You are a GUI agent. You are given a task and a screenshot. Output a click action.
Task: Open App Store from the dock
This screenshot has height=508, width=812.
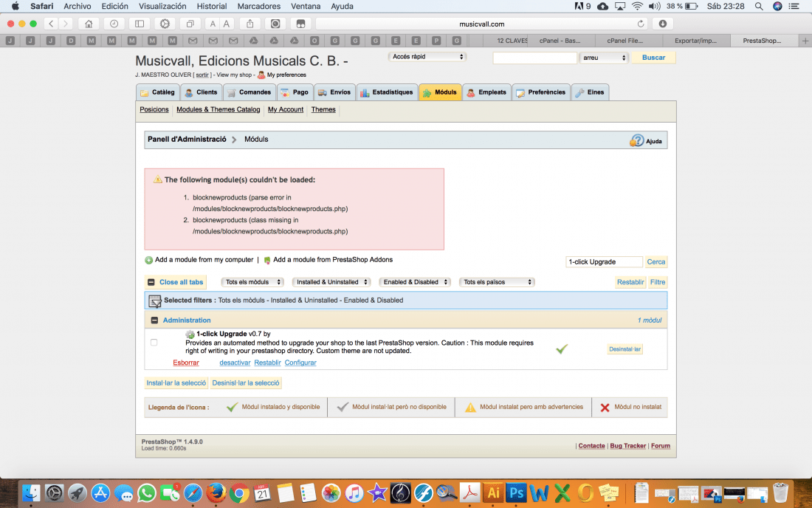pos(100,492)
